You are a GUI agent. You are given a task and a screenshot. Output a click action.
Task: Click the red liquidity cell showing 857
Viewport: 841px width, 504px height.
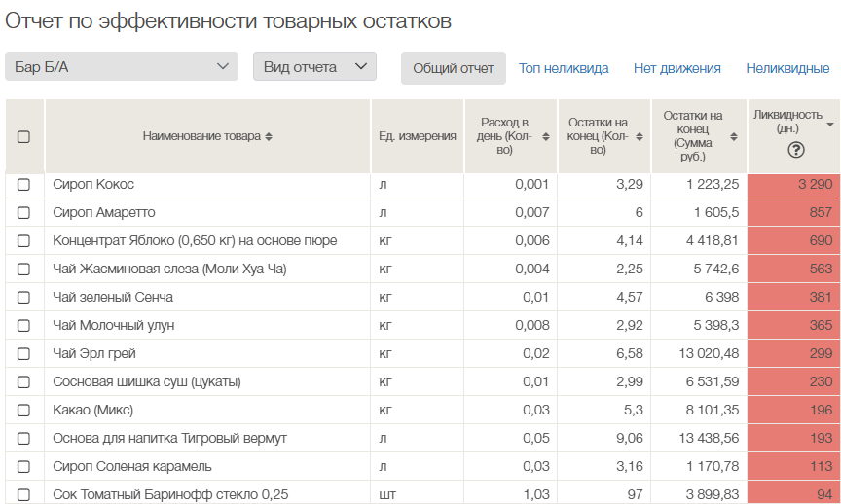tap(793, 212)
